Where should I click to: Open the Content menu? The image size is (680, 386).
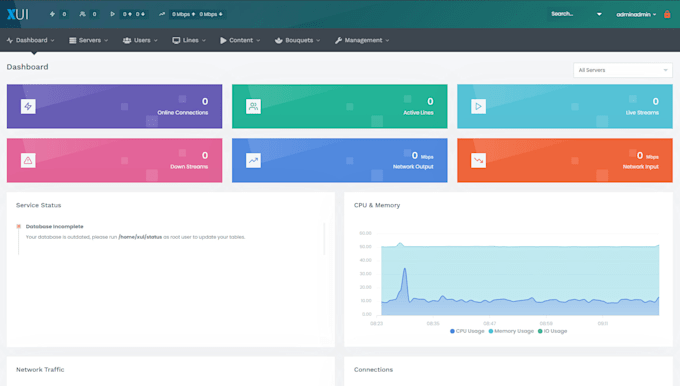coord(240,40)
